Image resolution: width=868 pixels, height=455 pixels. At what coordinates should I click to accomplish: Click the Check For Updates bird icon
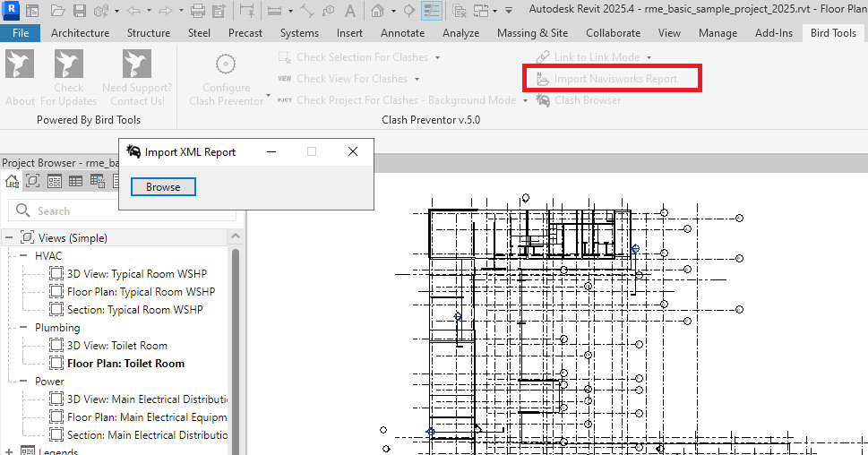coord(69,64)
